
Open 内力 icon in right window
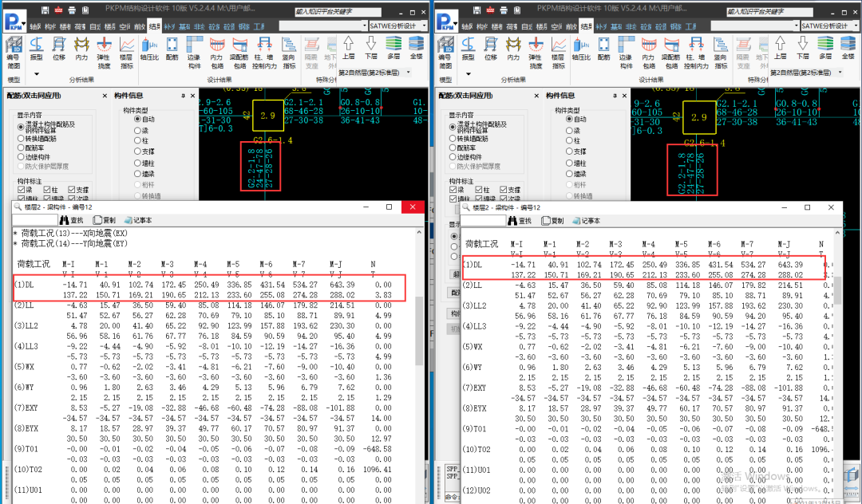click(513, 49)
